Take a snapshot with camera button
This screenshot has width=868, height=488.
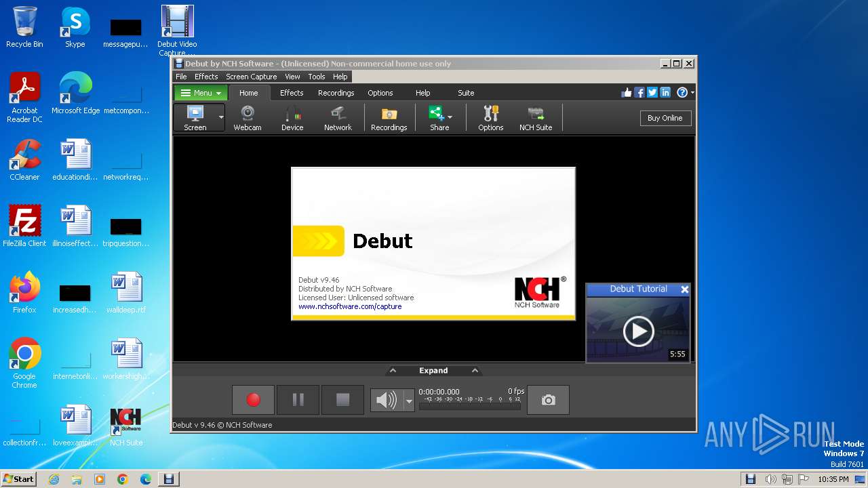[548, 400]
